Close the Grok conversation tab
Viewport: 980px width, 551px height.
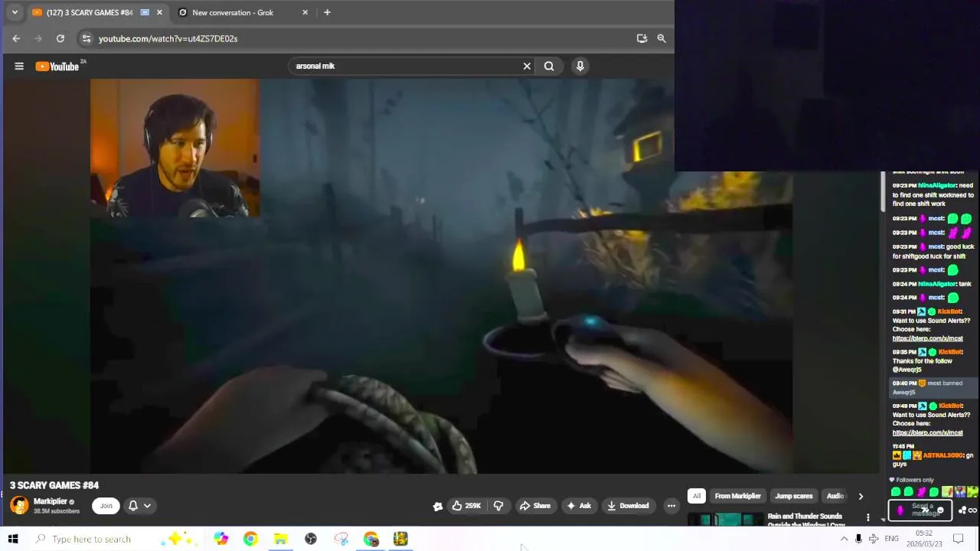point(305,12)
